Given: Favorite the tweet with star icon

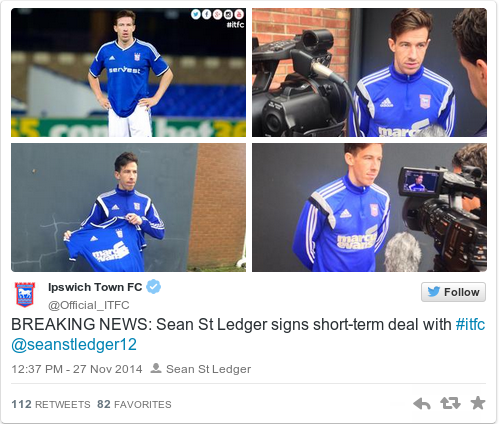Looking at the screenshot, I should coord(478,403).
